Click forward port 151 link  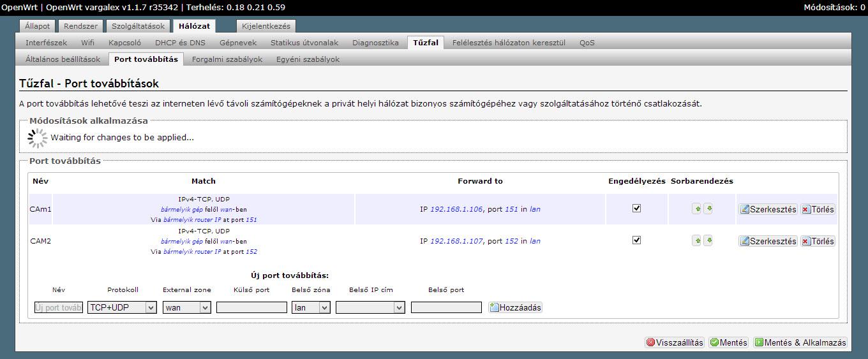[x=512, y=209]
